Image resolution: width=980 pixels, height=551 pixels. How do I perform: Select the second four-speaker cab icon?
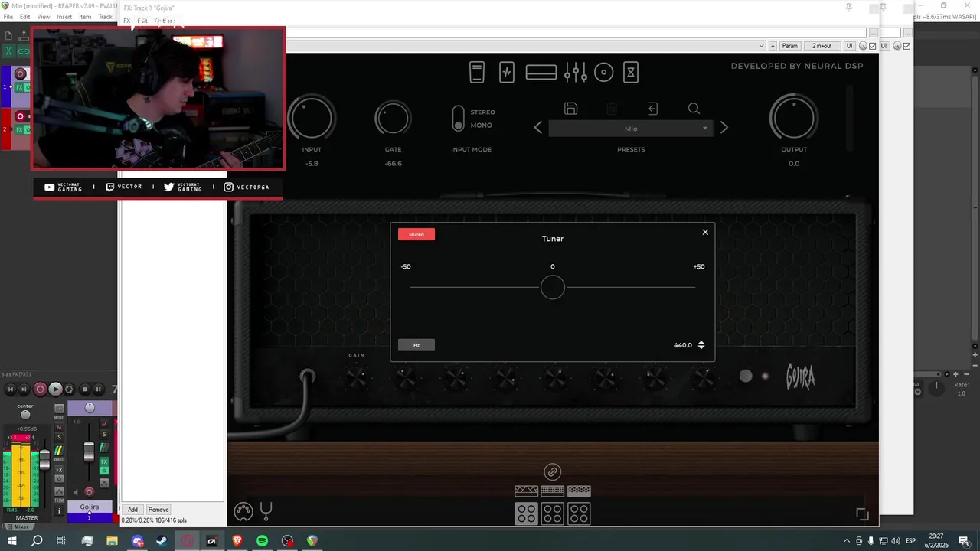click(x=552, y=514)
